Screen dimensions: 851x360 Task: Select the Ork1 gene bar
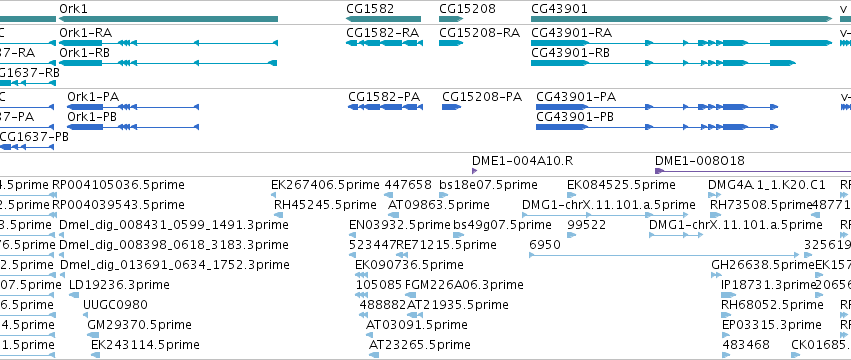click(x=168, y=19)
